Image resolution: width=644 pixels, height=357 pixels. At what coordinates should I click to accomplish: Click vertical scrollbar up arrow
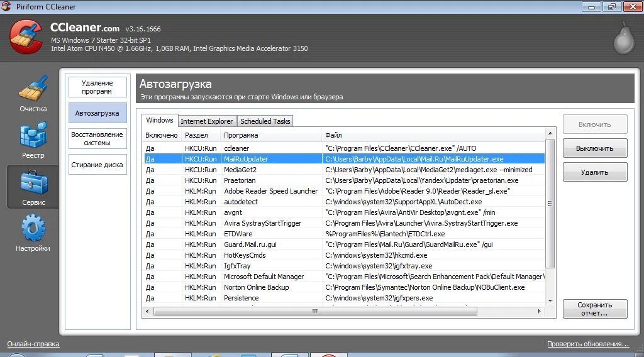tap(550, 133)
